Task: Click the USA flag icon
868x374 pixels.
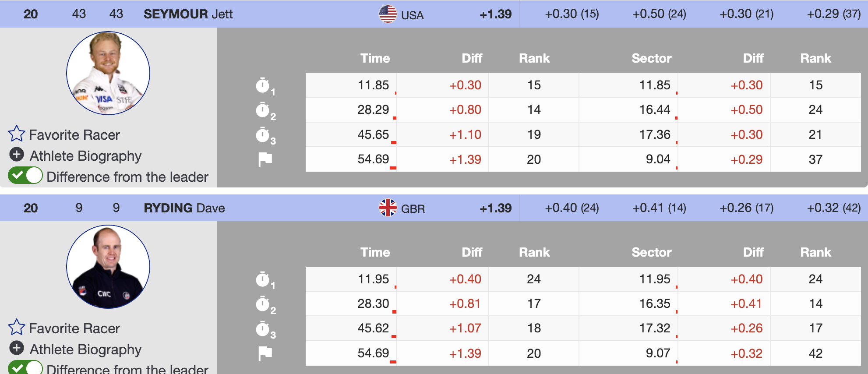Action: click(388, 14)
